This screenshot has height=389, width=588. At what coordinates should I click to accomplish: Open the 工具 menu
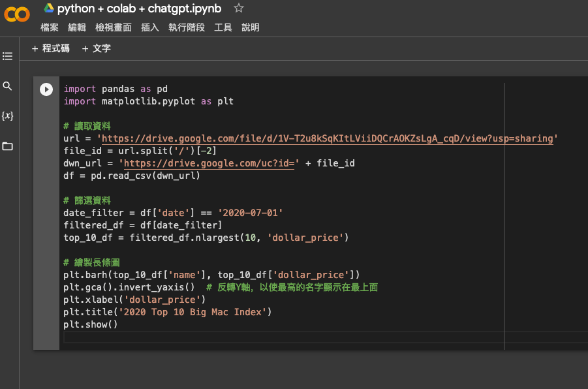click(223, 27)
